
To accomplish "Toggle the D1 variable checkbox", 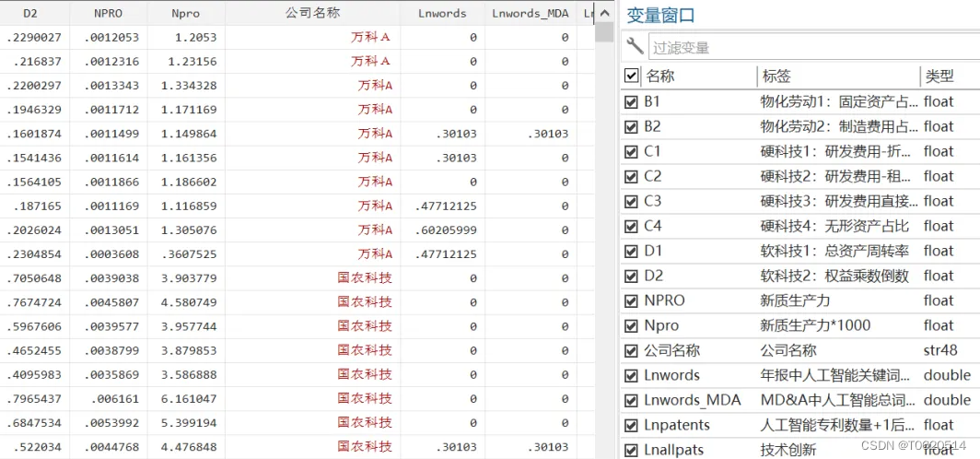I will click(x=631, y=251).
